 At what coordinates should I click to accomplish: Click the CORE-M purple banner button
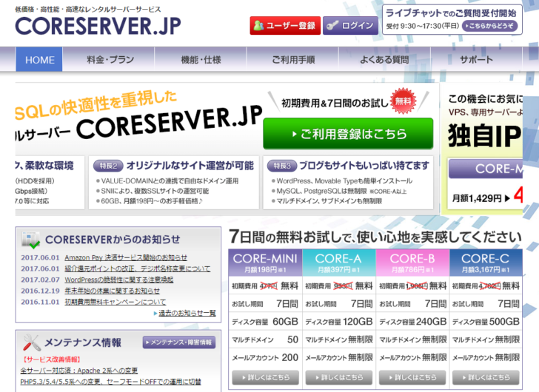coord(486,169)
